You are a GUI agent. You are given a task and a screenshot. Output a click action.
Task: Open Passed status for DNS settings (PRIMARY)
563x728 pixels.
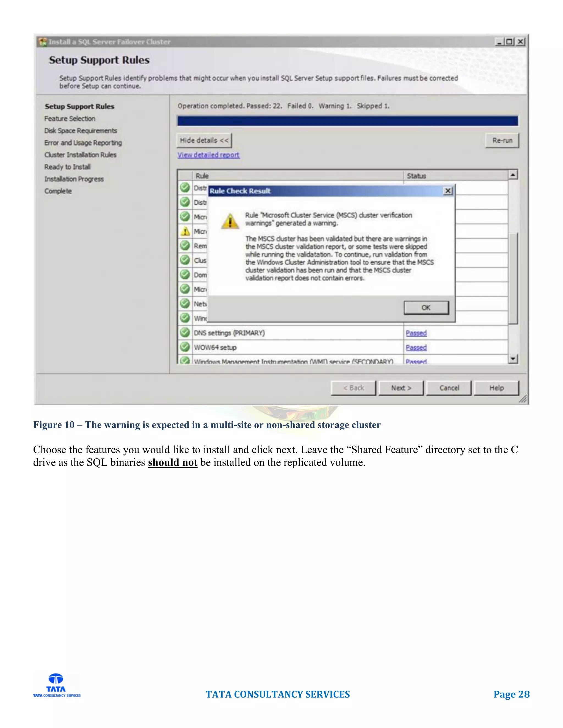tap(416, 333)
